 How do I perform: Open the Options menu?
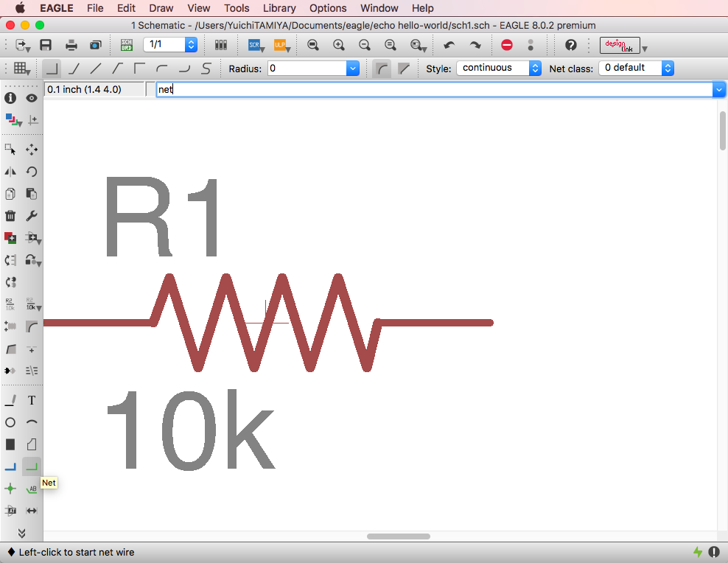tap(328, 8)
